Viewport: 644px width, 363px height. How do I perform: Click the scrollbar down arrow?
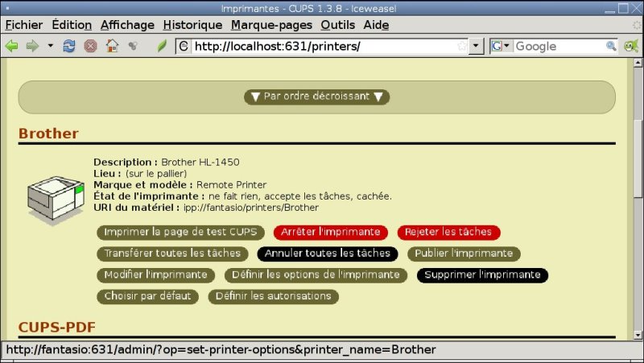(x=638, y=335)
